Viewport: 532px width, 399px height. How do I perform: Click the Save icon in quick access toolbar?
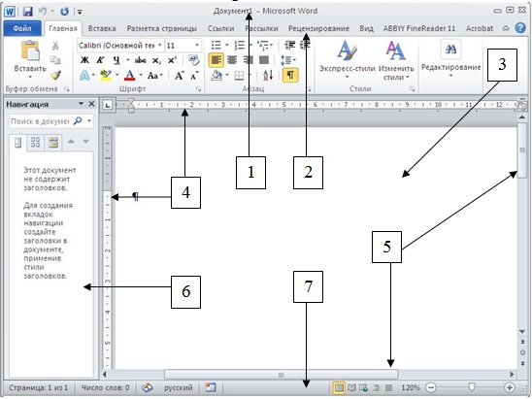click(28, 12)
